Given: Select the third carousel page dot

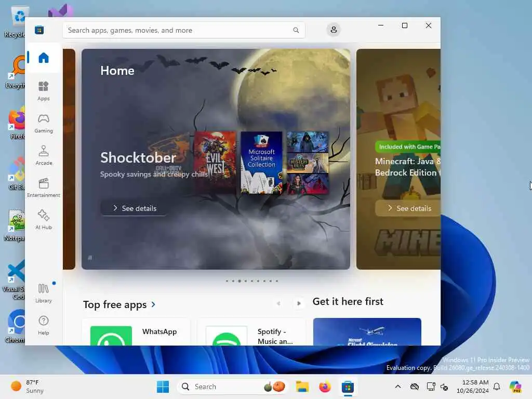Looking at the screenshot, I should 240,281.
